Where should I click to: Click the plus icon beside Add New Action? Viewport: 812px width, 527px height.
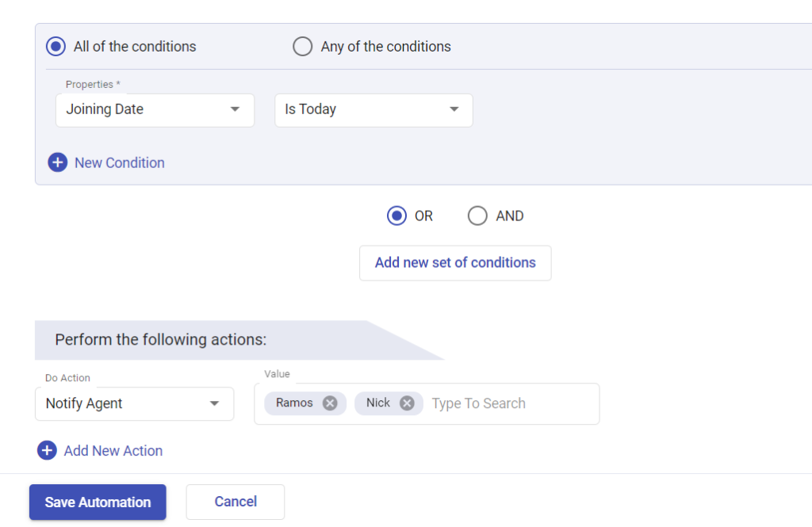point(47,450)
